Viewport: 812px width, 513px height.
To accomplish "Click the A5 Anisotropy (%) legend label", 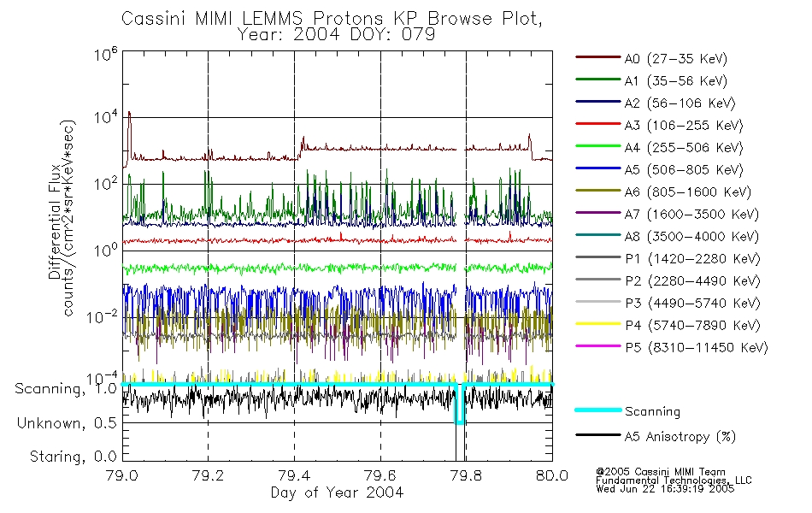I will (x=680, y=437).
